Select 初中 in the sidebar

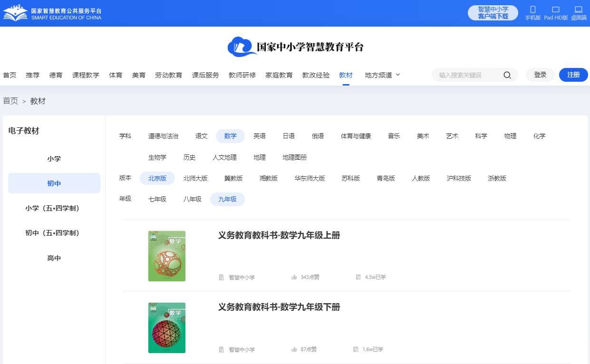pyautogui.click(x=54, y=183)
